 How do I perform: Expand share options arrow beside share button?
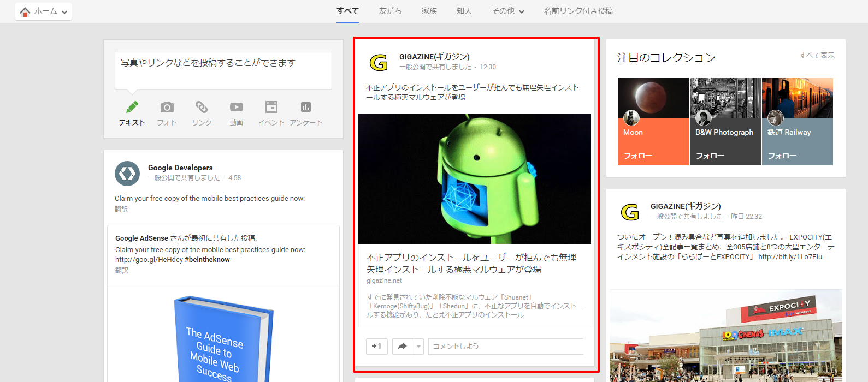[419, 347]
